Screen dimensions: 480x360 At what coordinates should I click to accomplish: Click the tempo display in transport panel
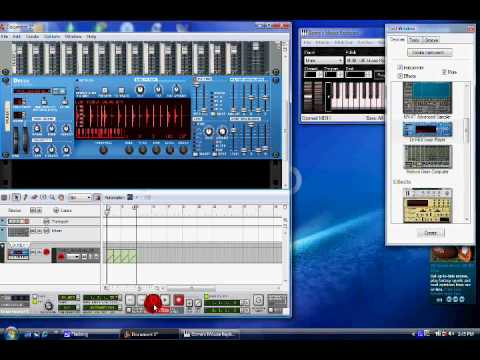[68, 298]
